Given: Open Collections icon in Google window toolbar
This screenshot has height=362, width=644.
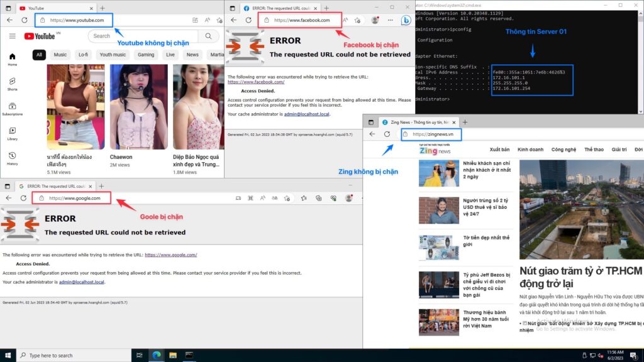Looking at the screenshot, I should [x=319, y=198].
